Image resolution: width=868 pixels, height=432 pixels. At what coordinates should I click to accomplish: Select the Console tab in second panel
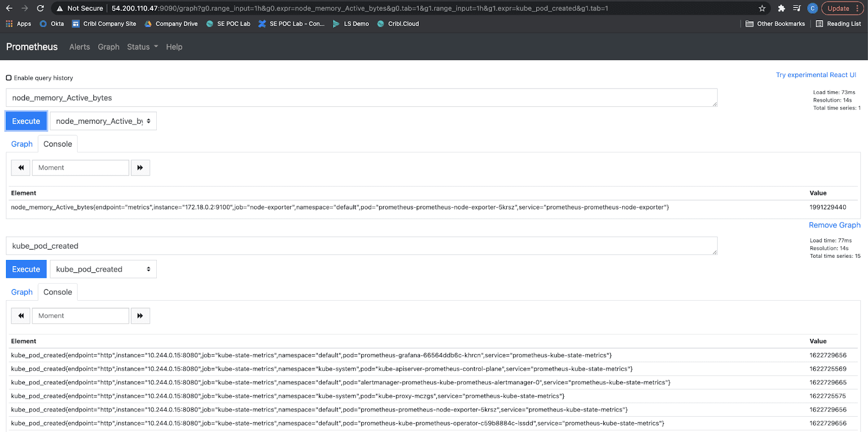pyautogui.click(x=58, y=292)
